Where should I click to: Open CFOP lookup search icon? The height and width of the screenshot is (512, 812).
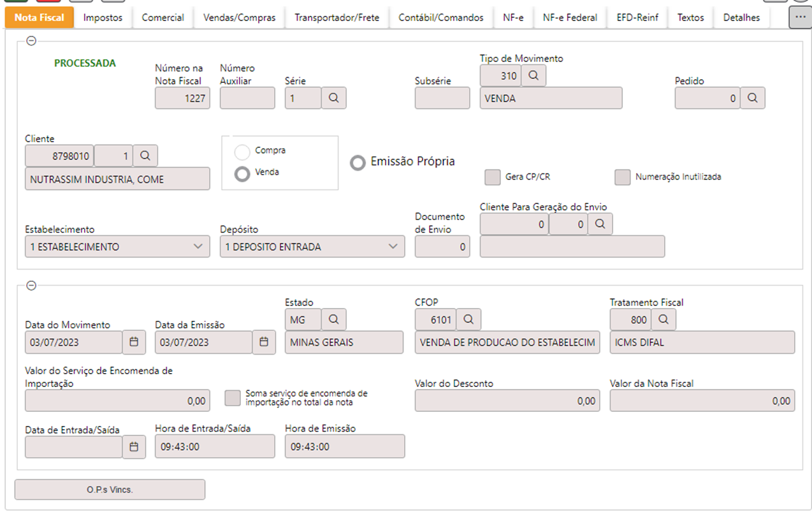(x=468, y=319)
